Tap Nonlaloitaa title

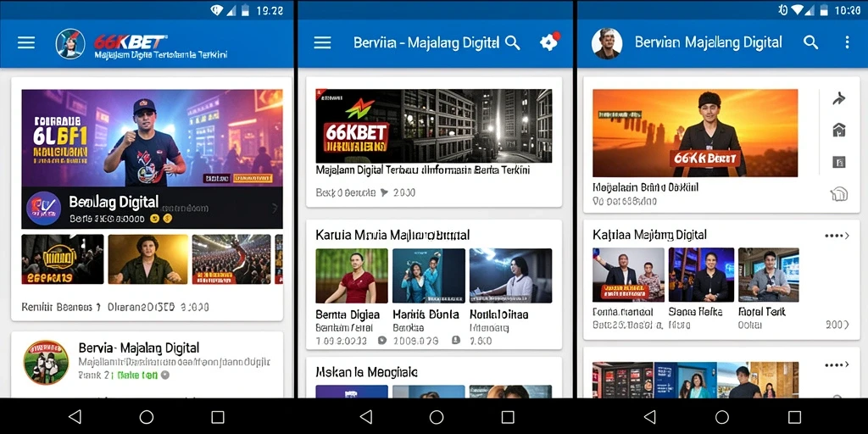point(498,314)
